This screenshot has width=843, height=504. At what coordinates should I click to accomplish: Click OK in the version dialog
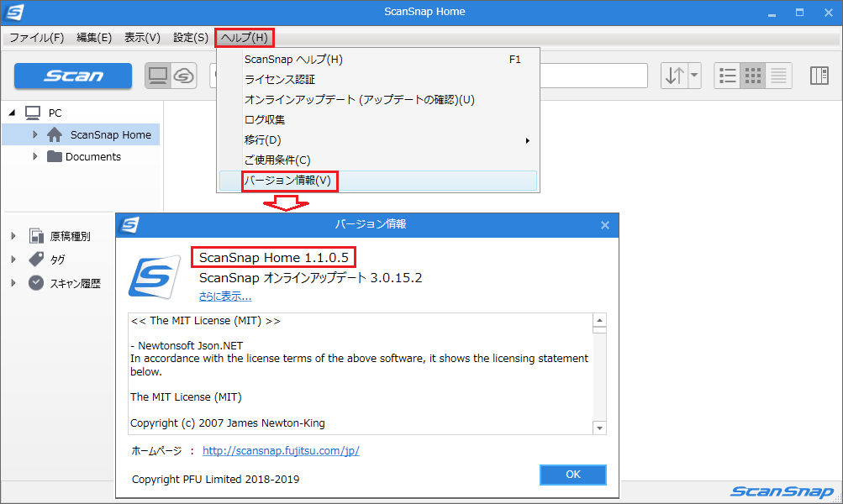tap(573, 475)
